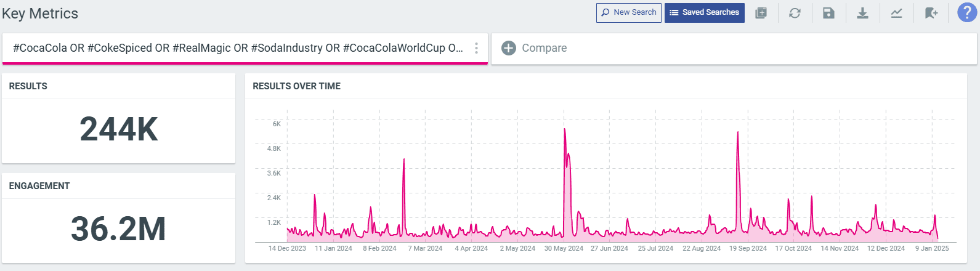Save the search using the floppy disk icon
Viewport: 980px width, 271px height.
[x=828, y=13]
